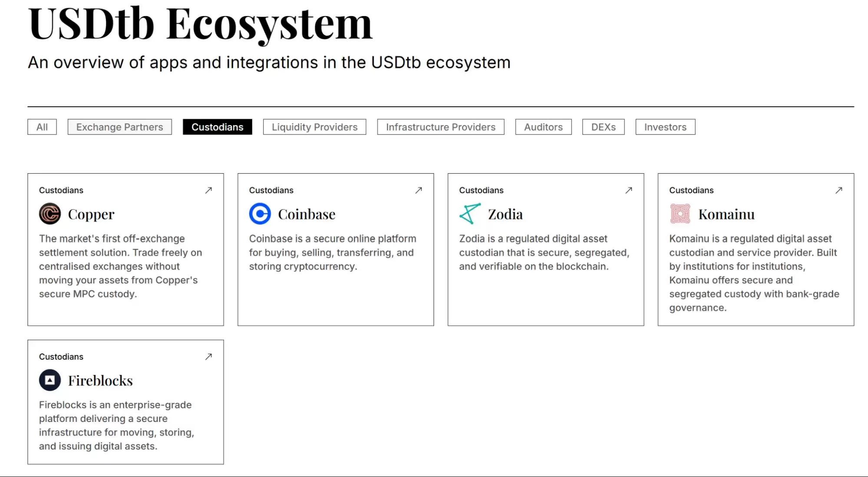Show Infrastructure Providers category
The height and width of the screenshot is (477, 868).
pos(440,127)
